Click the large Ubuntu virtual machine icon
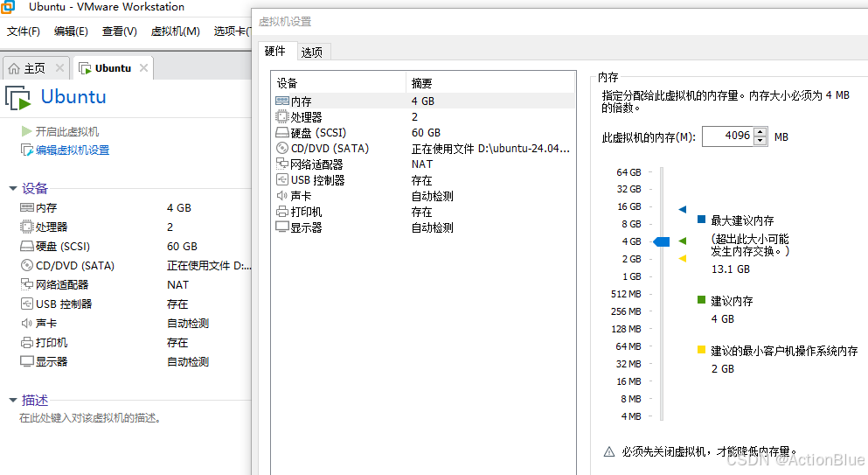 pos(17,98)
